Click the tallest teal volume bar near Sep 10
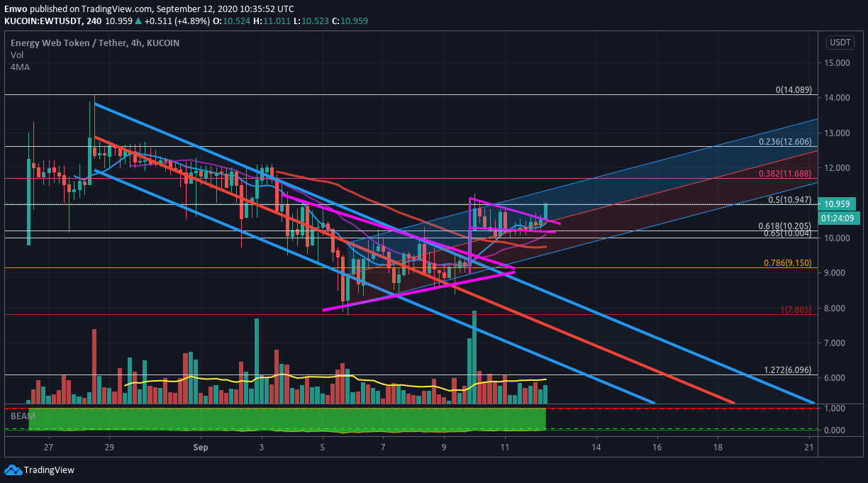Image resolution: width=868 pixels, height=483 pixels. (x=474, y=357)
